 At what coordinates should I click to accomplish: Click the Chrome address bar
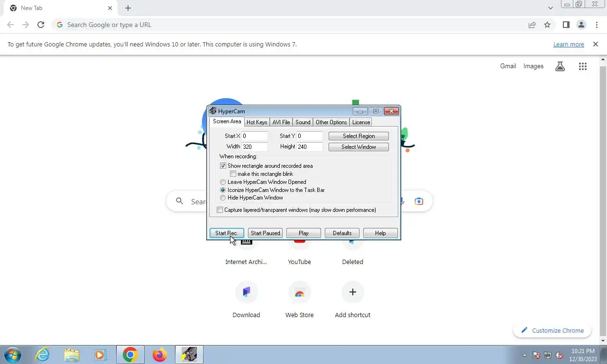(289, 25)
